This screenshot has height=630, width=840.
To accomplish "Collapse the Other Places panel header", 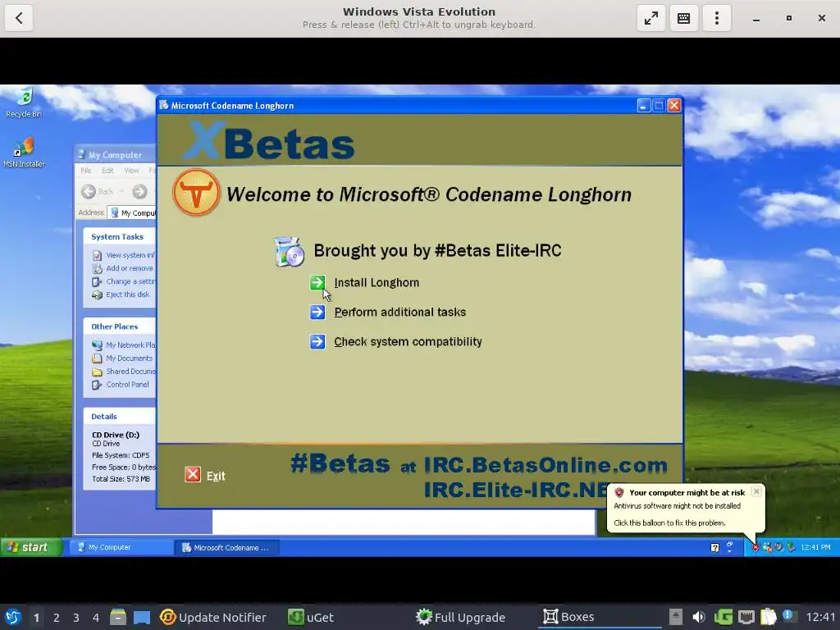I will [x=120, y=326].
